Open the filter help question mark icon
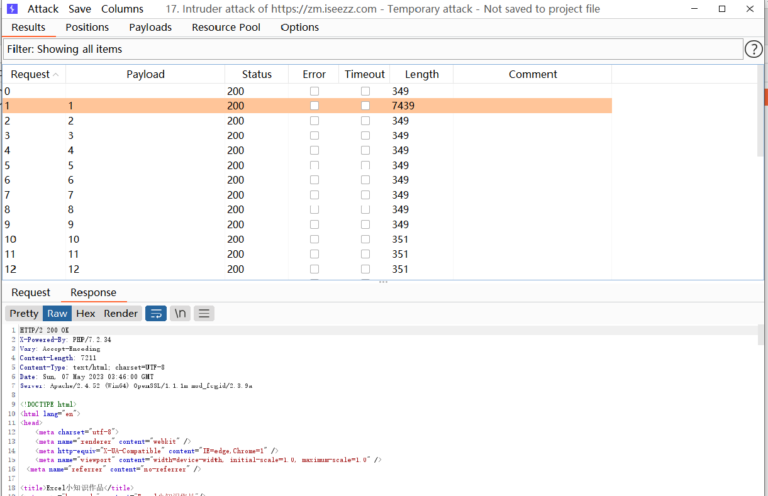 pyautogui.click(x=754, y=49)
